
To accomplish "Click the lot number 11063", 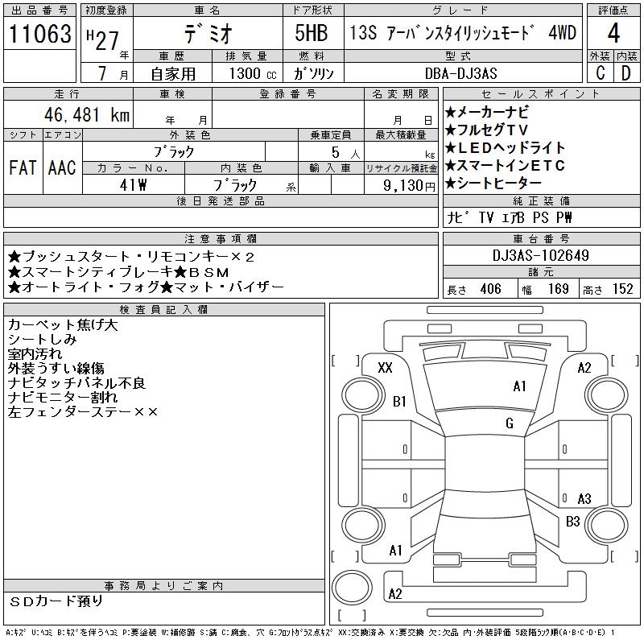I will (x=39, y=34).
